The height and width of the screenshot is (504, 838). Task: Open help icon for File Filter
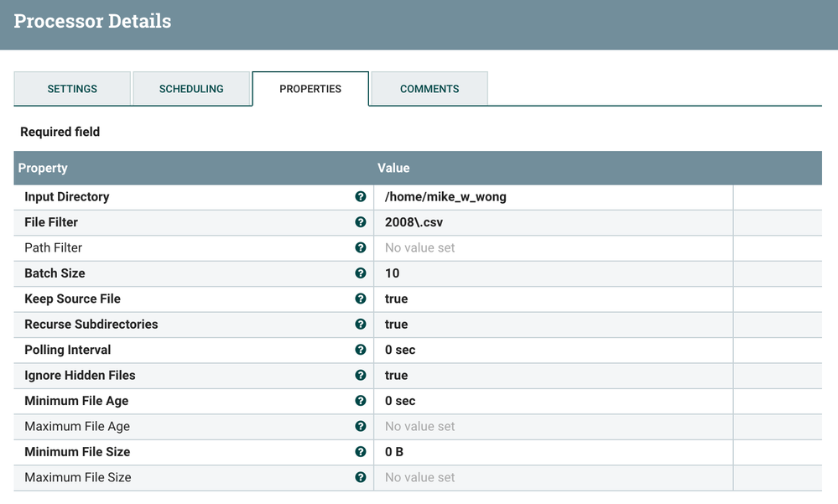coord(360,221)
